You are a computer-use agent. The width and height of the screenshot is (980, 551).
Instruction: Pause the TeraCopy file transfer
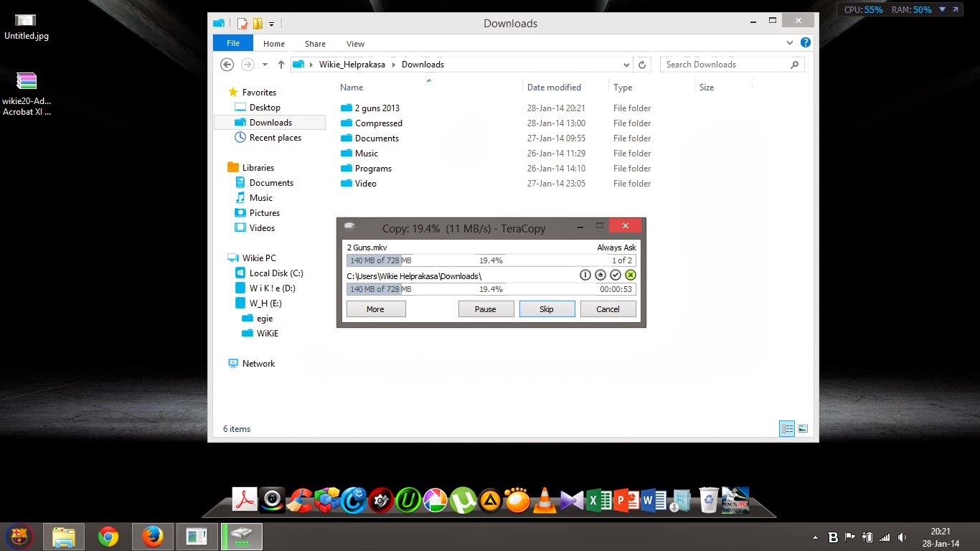(x=486, y=309)
